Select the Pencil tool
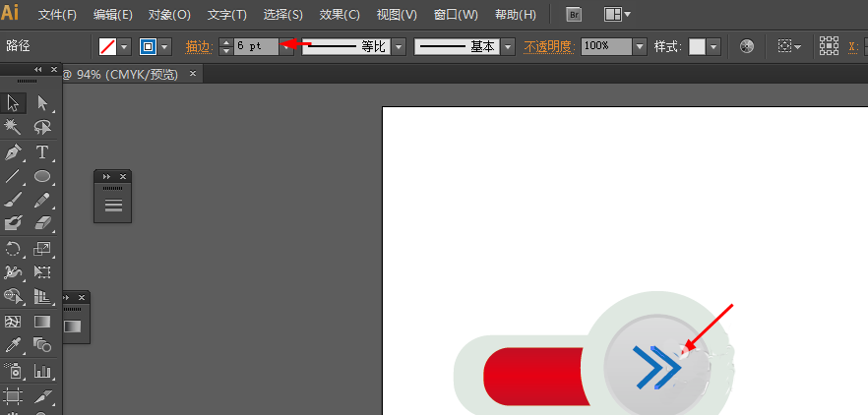 pos(42,200)
